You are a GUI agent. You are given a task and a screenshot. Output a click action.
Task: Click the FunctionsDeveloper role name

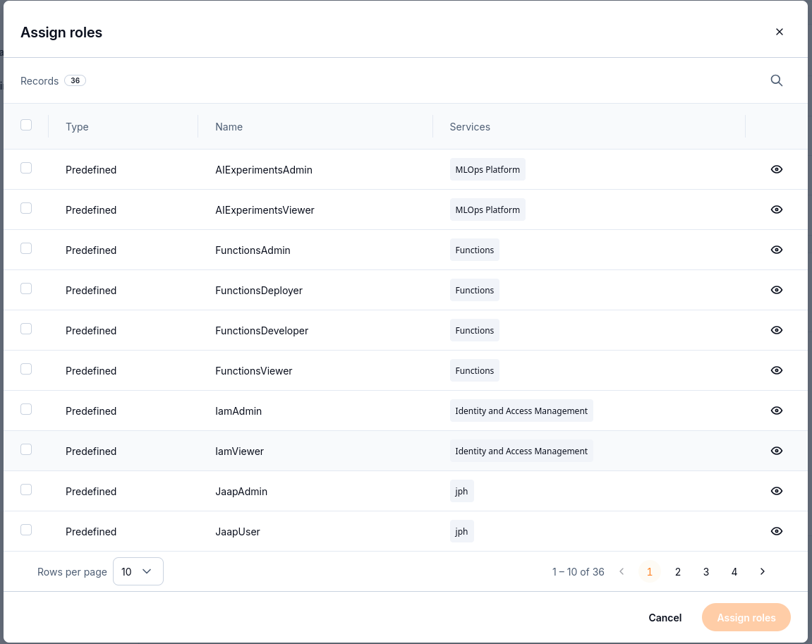[262, 331]
